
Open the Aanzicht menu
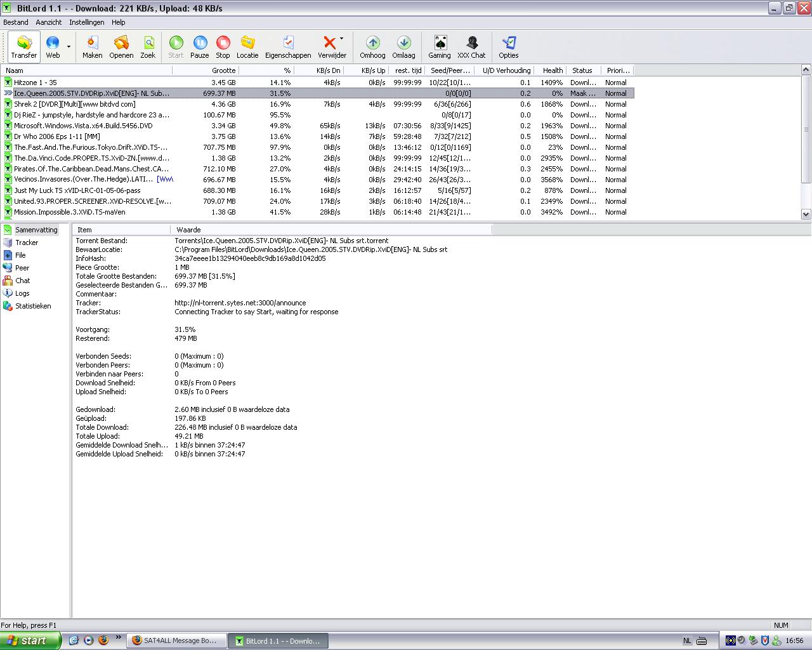coord(49,22)
